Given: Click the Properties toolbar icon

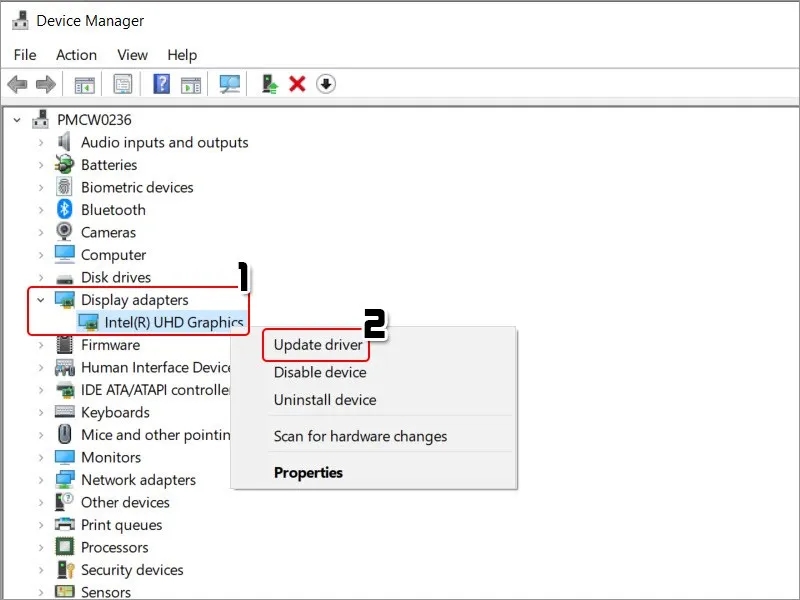Looking at the screenshot, I should [123, 85].
